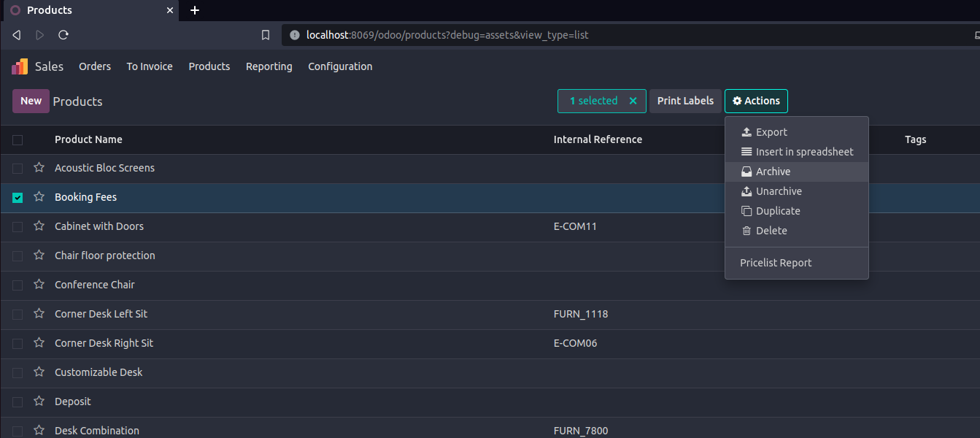This screenshot has height=438, width=980.
Task: Open the Orders menu
Action: click(95, 66)
